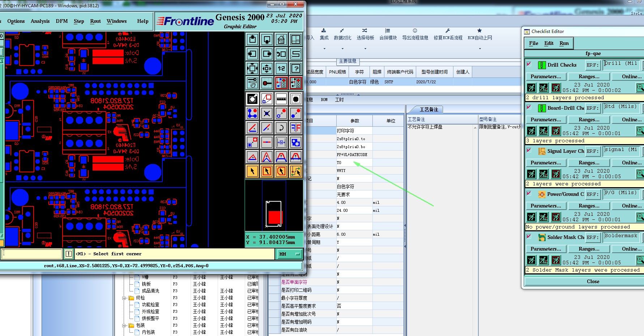The image size is (644, 336).
Task: Click Parameters button under Drill Checks
Action: 546,76
